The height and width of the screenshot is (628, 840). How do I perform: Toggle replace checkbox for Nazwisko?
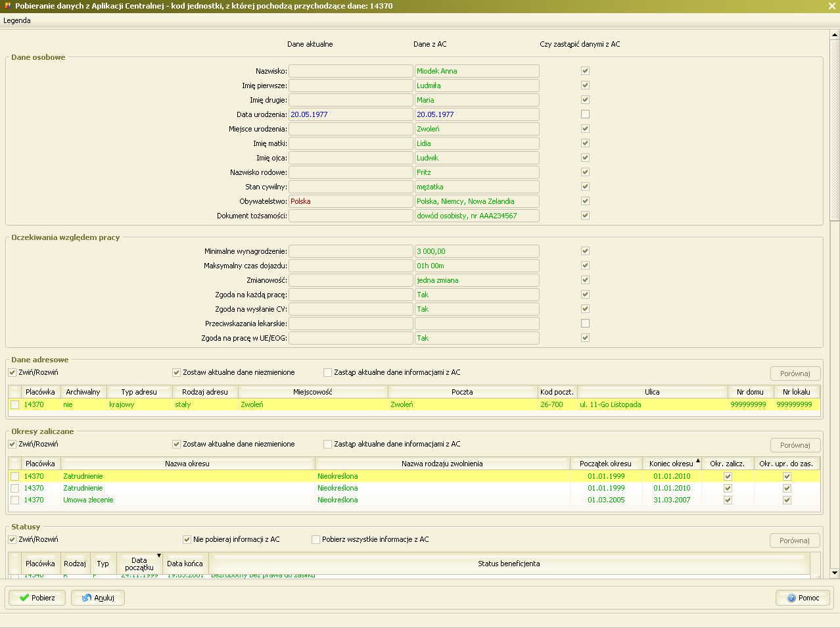585,71
